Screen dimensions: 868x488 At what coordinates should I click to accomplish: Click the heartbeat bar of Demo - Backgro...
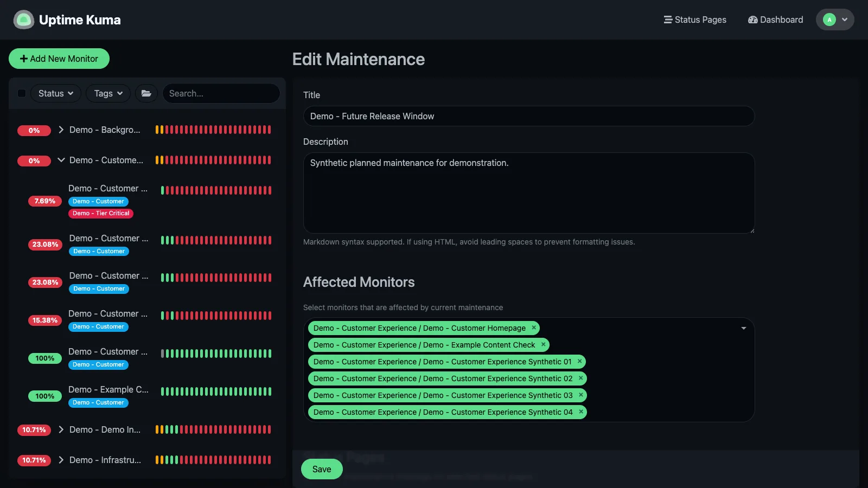point(213,130)
